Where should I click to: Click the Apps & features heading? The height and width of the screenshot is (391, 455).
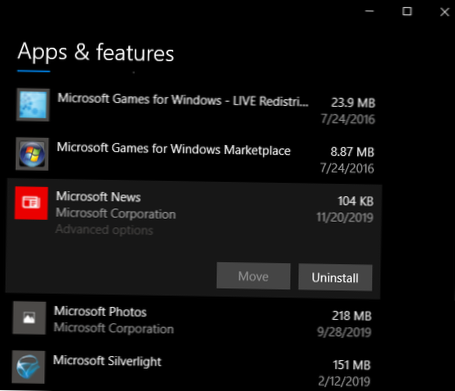96,52
